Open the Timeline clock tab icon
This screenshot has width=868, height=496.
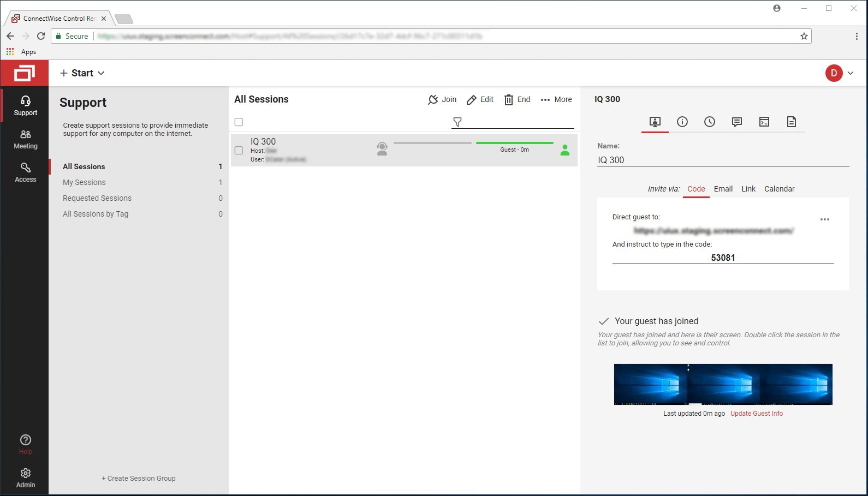[710, 122]
